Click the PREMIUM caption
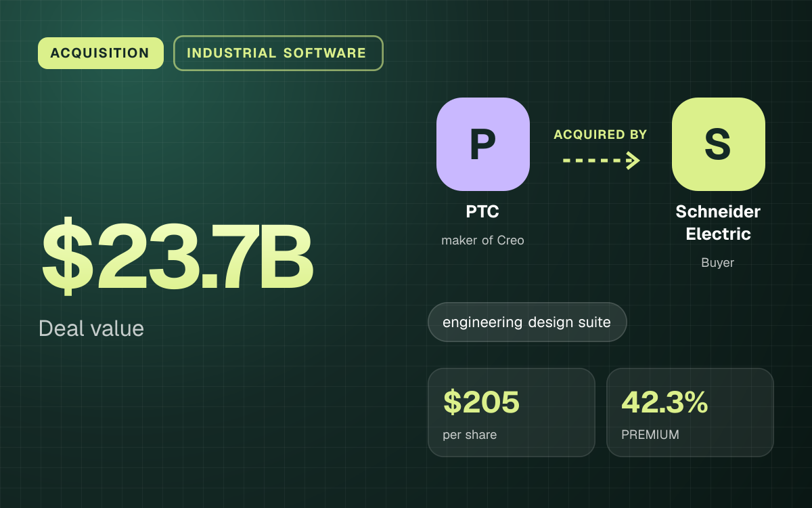 [x=650, y=435]
